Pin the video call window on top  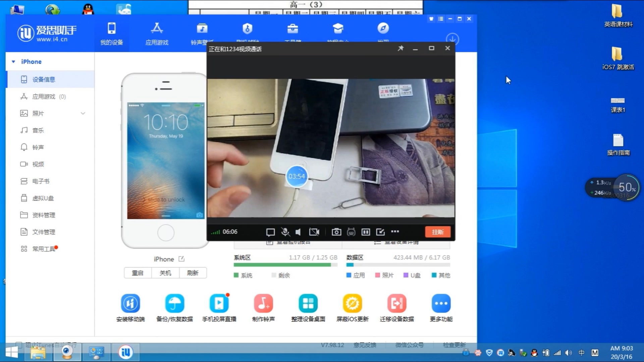[x=400, y=48]
